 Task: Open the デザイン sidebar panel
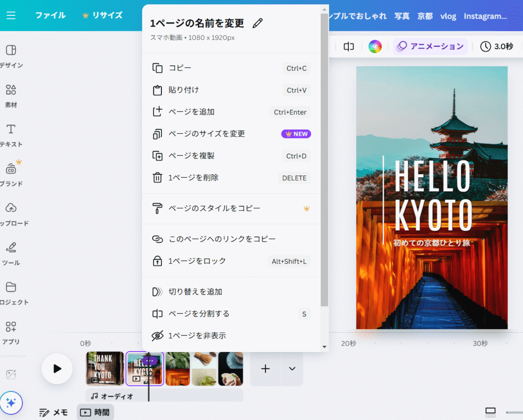(x=11, y=56)
